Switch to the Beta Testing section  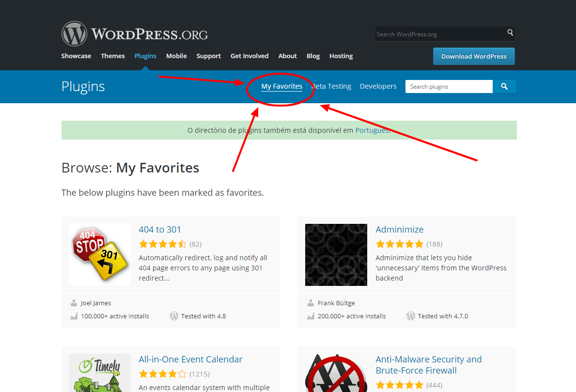click(x=331, y=86)
